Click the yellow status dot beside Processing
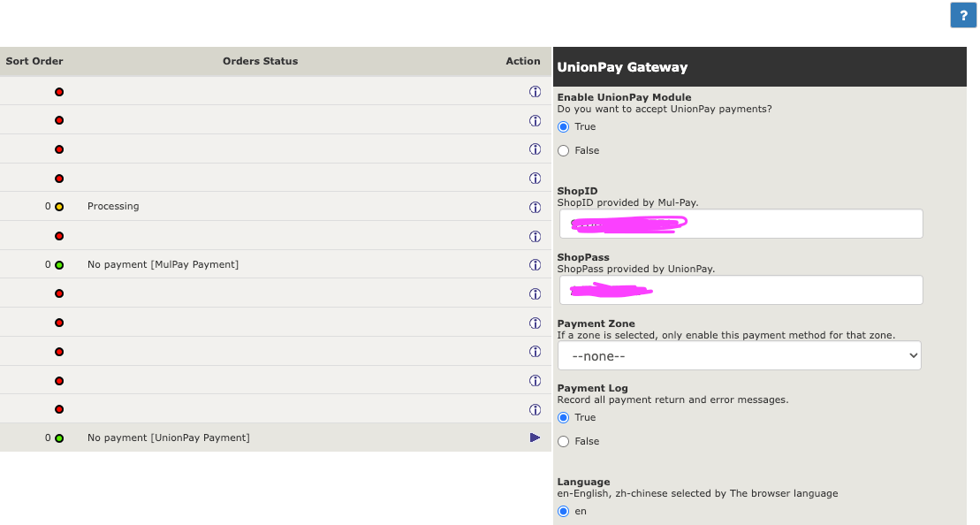Screen dimensions: 980x525 click(x=59, y=207)
